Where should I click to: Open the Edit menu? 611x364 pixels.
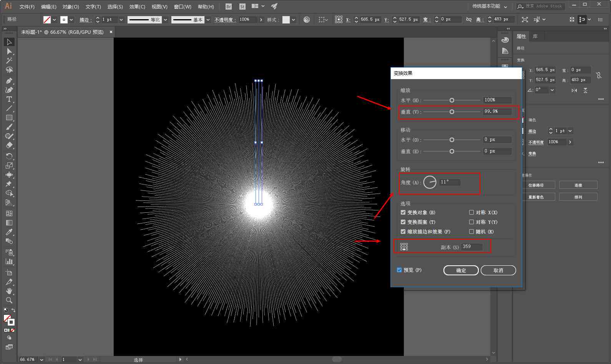pyautogui.click(x=48, y=7)
